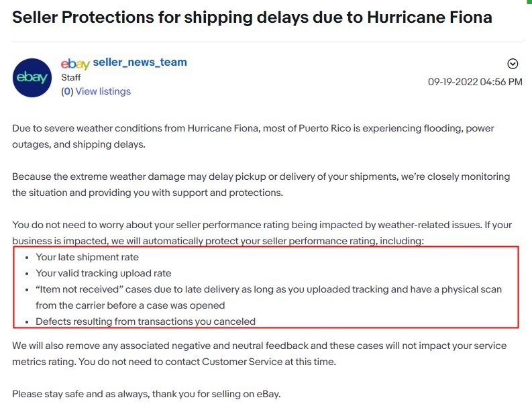The width and height of the screenshot is (532, 410).
Task: Select the "Your valid tracking upload rate" bullet
Action: (103, 273)
